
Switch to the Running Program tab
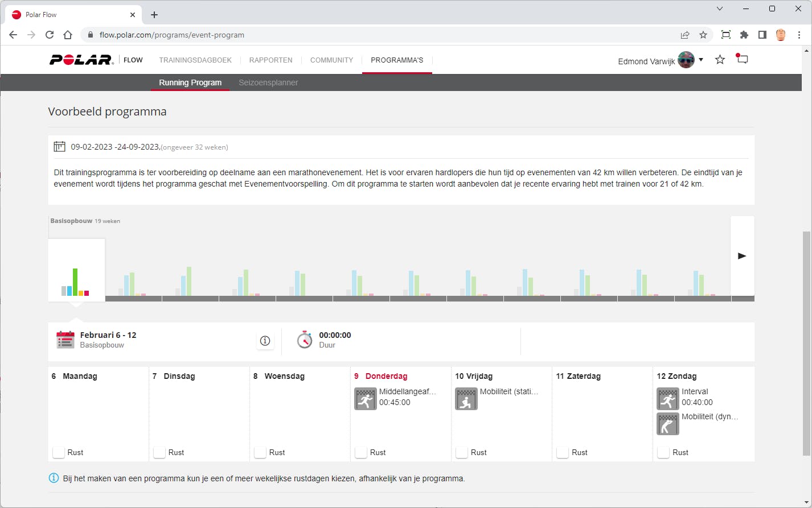[x=190, y=82]
